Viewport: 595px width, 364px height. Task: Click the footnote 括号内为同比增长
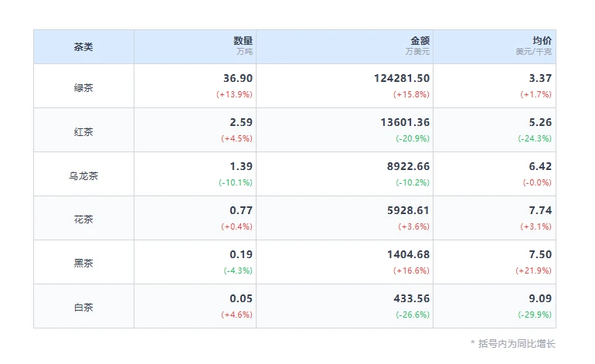[517, 343]
